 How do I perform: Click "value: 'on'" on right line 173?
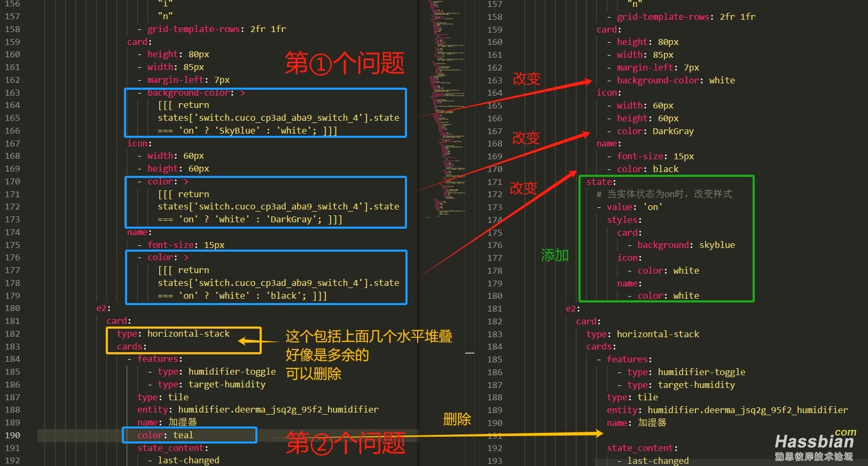(635, 207)
